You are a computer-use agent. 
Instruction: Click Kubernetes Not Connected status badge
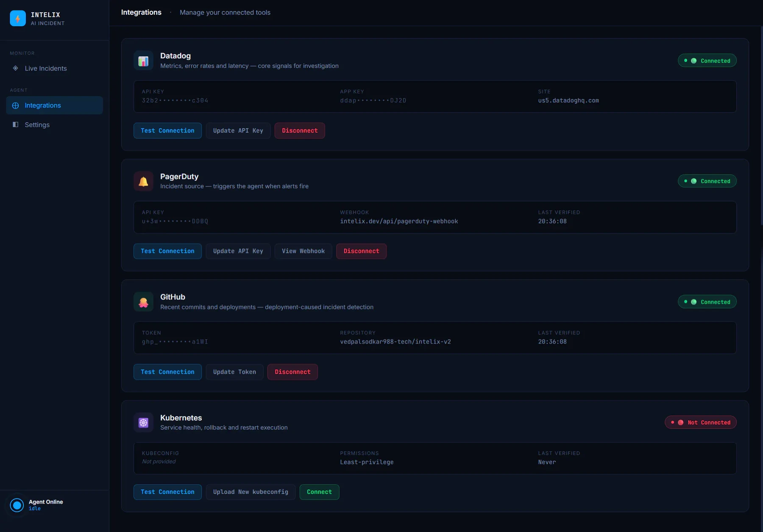tap(701, 422)
